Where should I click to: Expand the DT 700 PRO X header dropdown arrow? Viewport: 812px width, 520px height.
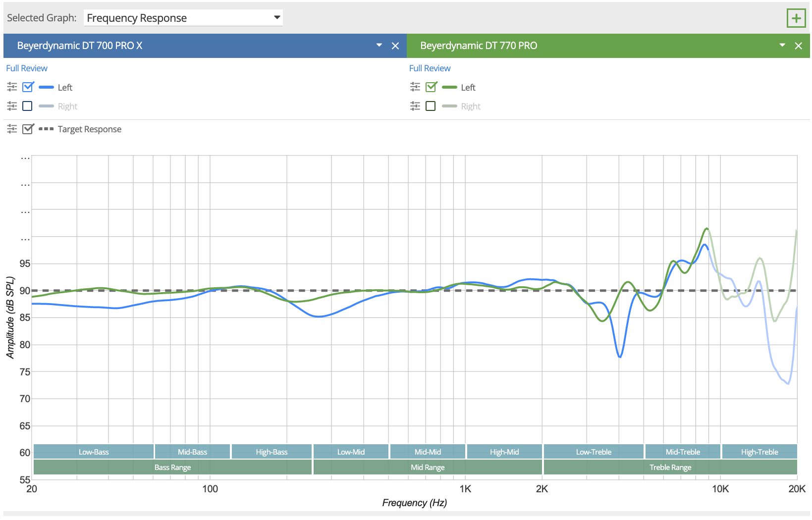click(x=379, y=45)
